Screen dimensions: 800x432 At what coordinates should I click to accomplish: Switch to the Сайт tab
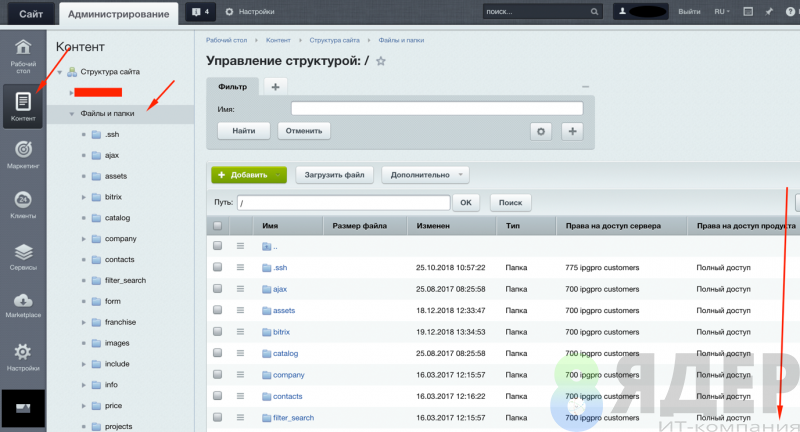tap(31, 14)
